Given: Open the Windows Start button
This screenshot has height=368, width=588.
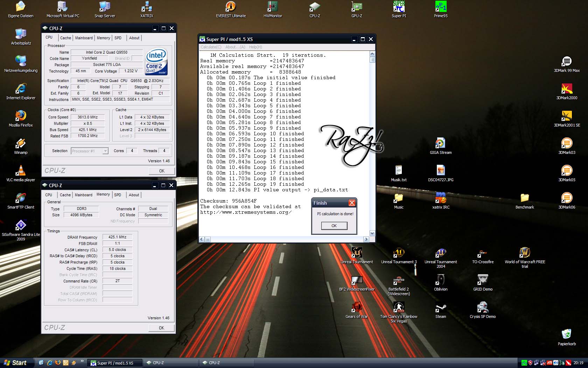Looking at the screenshot, I should pyautogui.click(x=16, y=363).
